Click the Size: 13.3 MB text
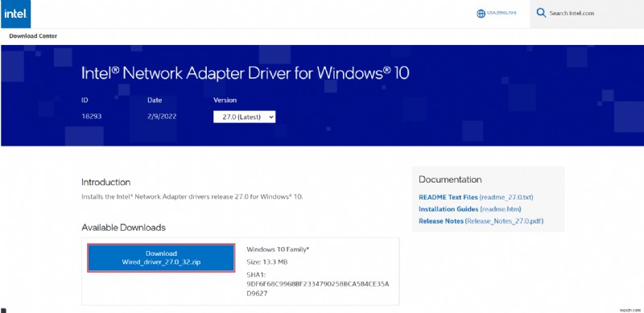The image size is (644, 313). coord(266,262)
